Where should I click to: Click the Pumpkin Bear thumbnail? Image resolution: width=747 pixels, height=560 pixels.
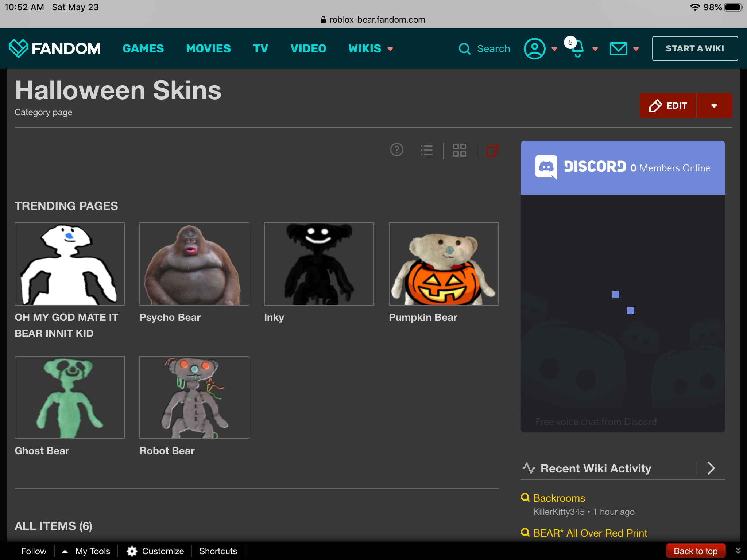point(444,264)
